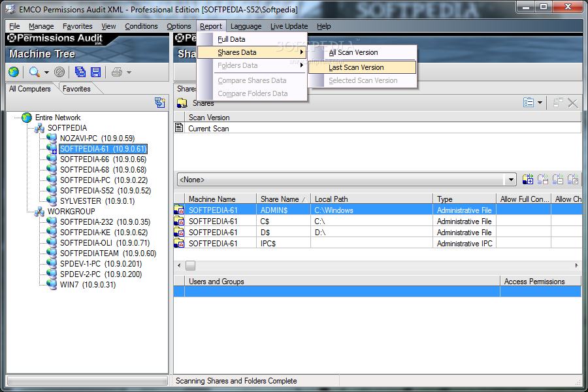
Task: Click the Users and Groups column header
Action: coord(342,282)
